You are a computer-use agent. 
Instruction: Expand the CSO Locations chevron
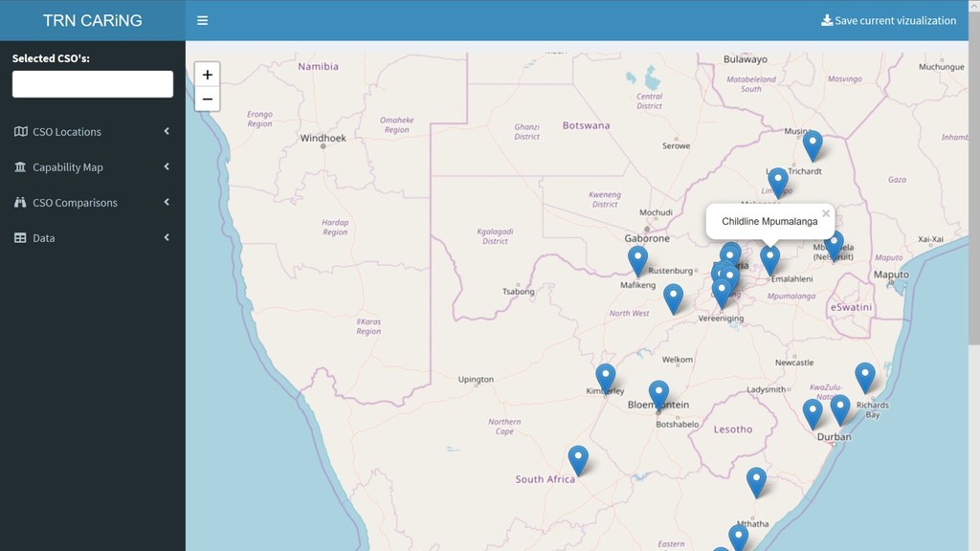(167, 131)
